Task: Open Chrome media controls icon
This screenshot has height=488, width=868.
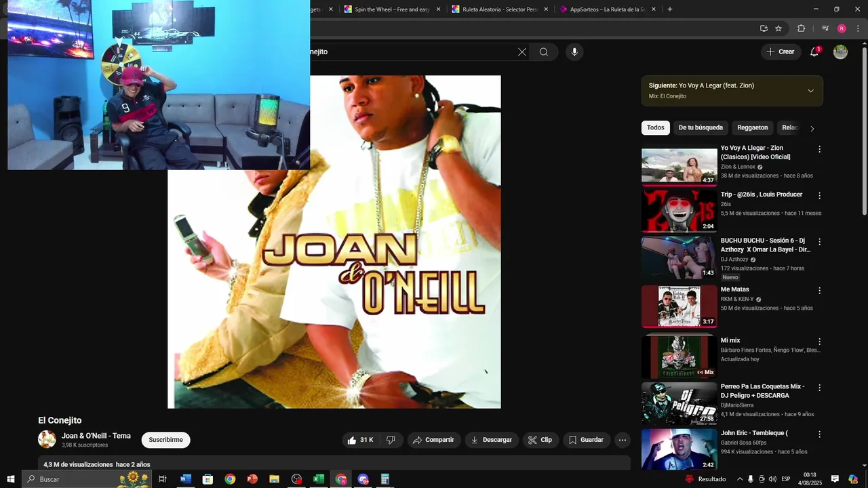Action: 825,28
